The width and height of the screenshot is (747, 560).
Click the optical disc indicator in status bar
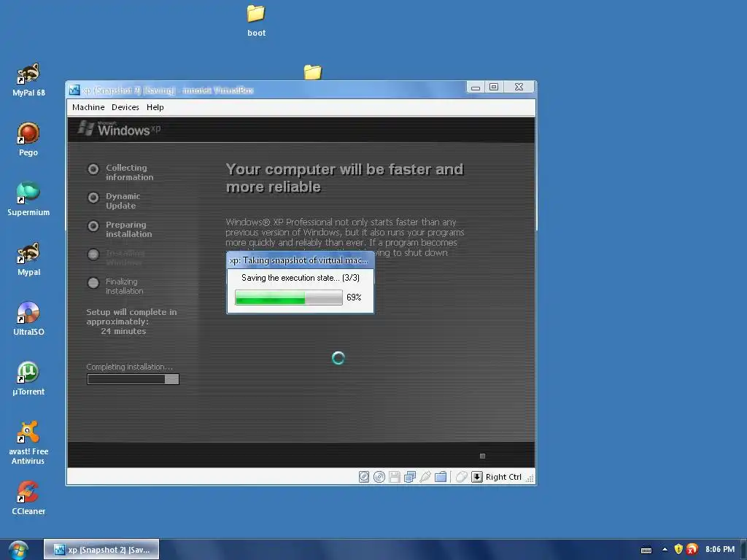click(379, 477)
